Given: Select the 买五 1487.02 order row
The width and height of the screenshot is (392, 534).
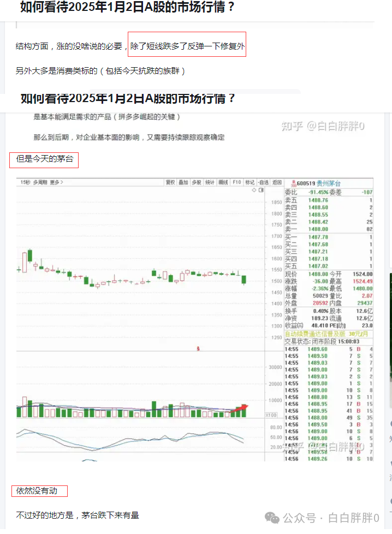Looking at the screenshot, I should point(329,266).
